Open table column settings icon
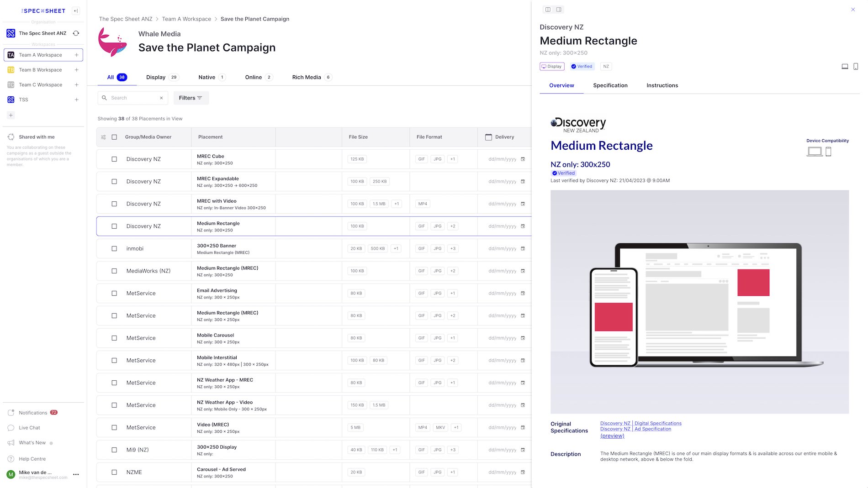868x488 pixels. 103,137
